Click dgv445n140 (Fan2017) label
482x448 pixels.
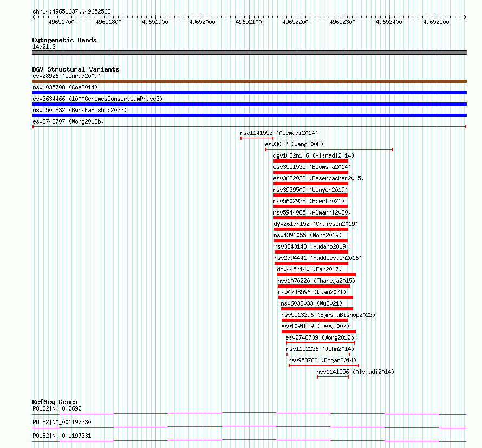(x=309, y=269)
